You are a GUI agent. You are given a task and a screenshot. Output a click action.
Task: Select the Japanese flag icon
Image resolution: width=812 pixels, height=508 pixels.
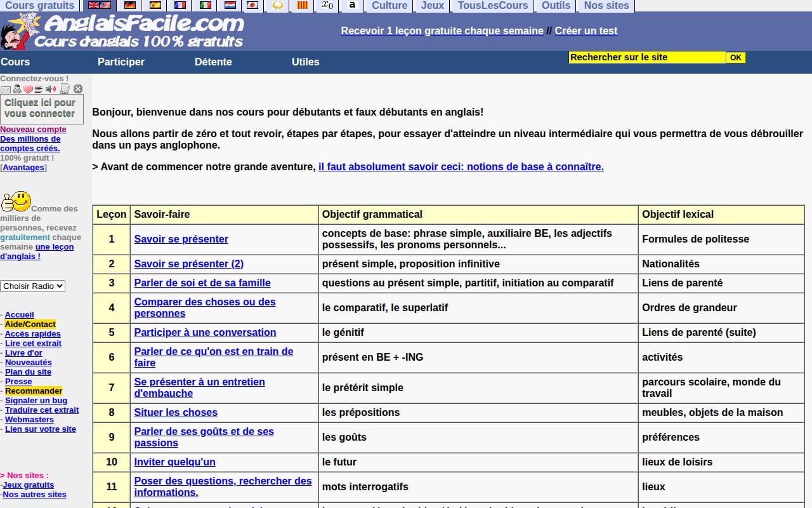coord(252,5)
